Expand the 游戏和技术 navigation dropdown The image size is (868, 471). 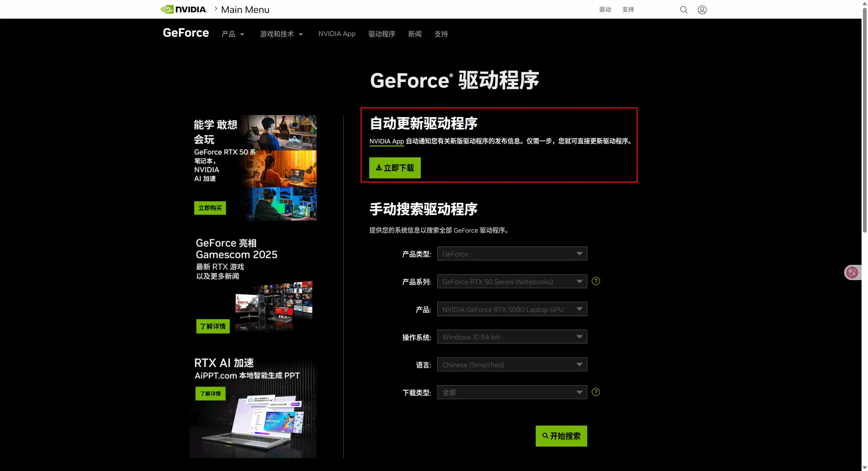pyautogui.click(x=281, y=34)
